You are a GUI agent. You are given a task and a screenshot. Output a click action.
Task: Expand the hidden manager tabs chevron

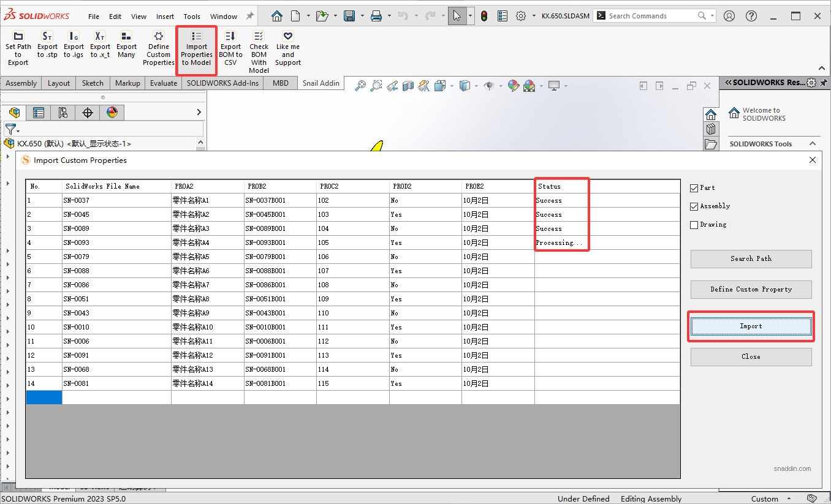tap(199, 112)
